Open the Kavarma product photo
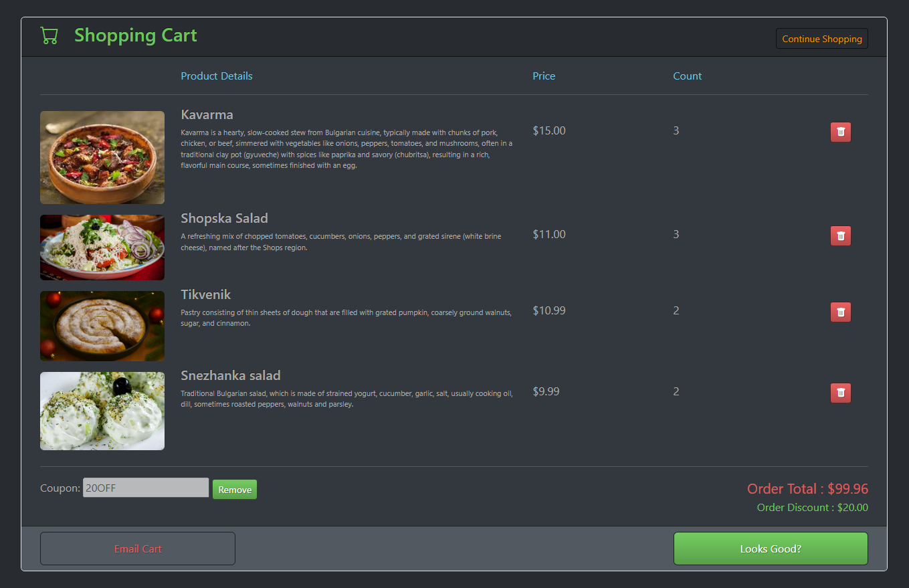Image resolution: width=909 pixels, height=588 pixels. [102, 157]
